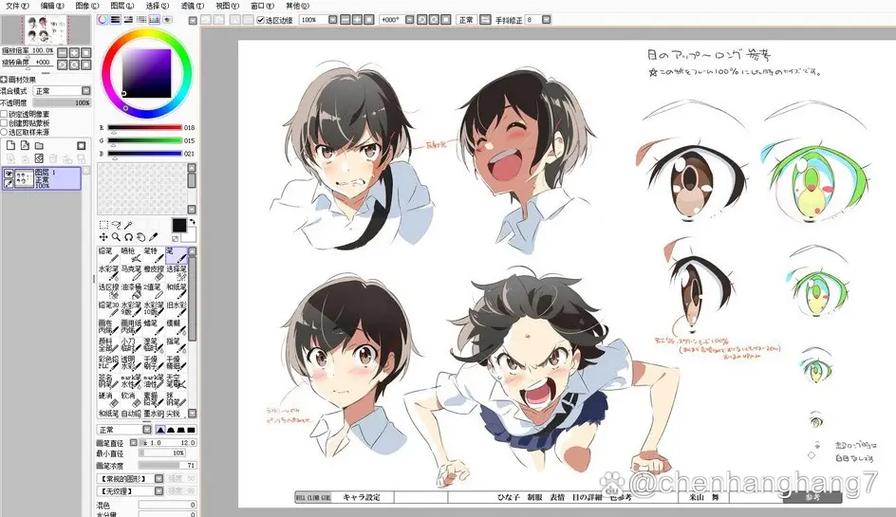Viewport: 896px width, 517px height.
Task: Open the 手抖修正 stabilizer dropdown
Action: click(538, 19)
